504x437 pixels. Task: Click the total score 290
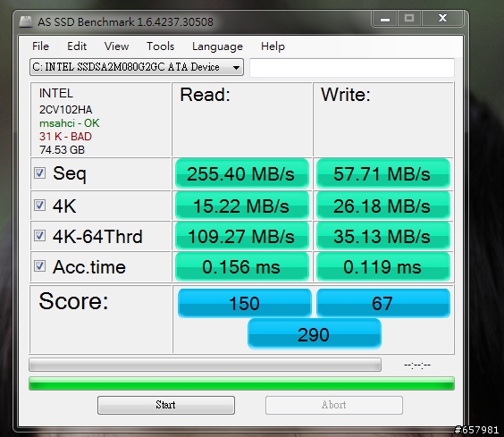314,334
